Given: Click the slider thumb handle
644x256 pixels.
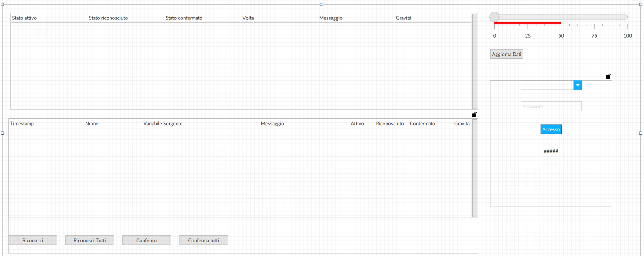Looking at the screenshot, I should [494, 17].
